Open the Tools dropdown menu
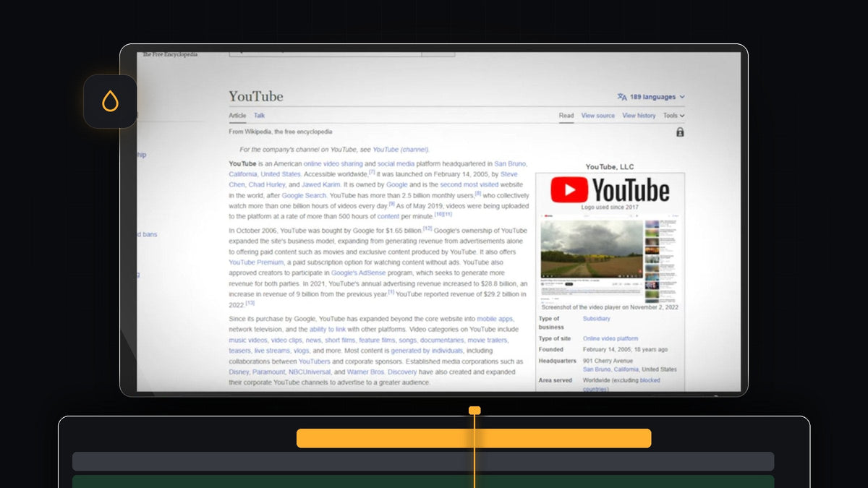 coord(673,116)
